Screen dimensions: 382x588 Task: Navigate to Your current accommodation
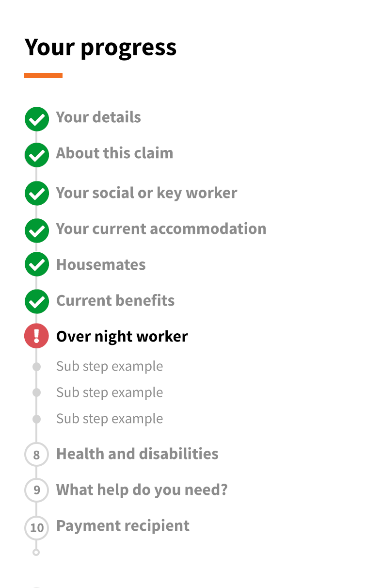[x=161, y=229]
